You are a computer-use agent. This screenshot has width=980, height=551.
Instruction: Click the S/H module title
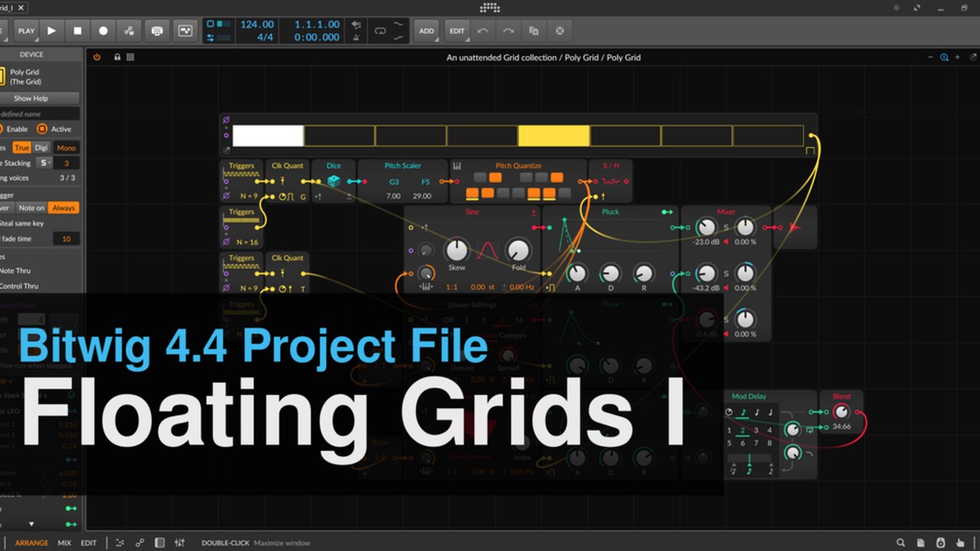[611, 165]
